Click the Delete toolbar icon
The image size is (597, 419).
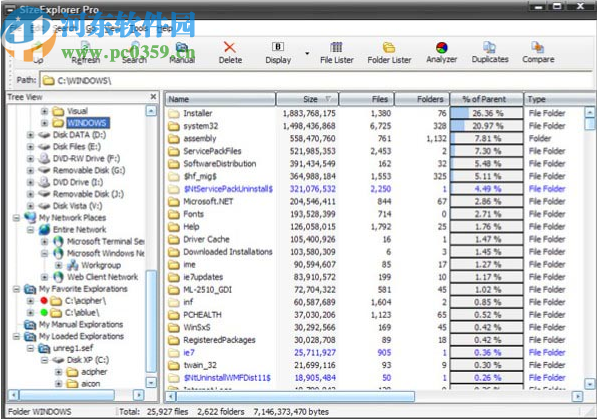point(230,48)
